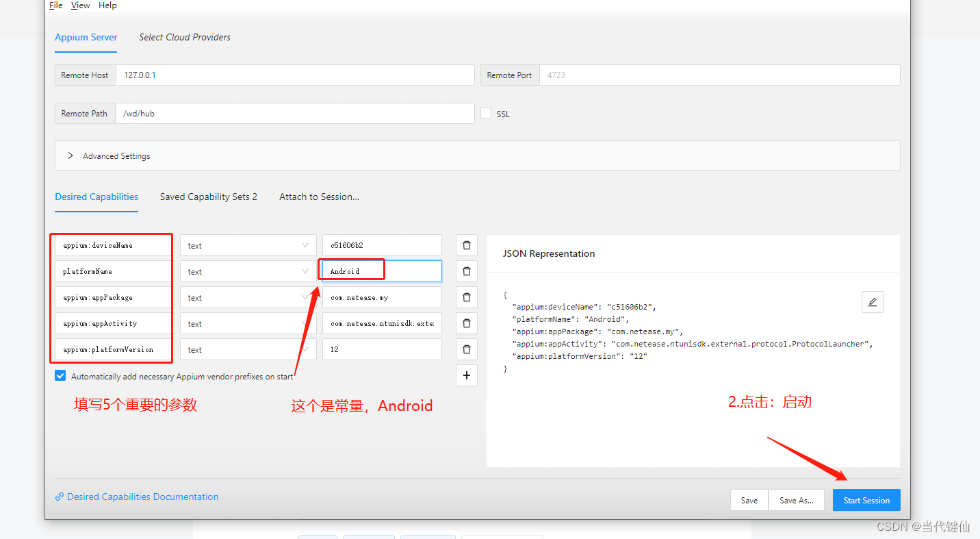Expand the Advanced Settings section
Image resolution: width=980 pixels, height=539 pixels.
pyautogui.click(x=477, y=155)
